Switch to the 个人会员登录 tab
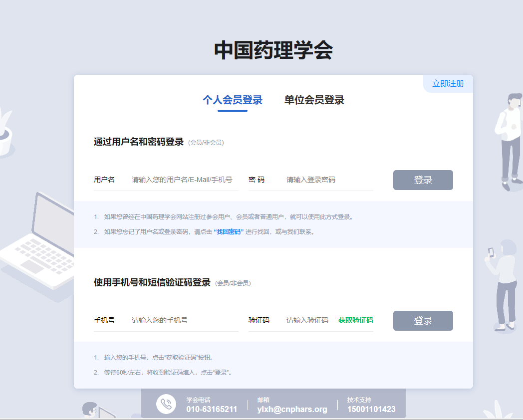Image resolution: width=523 pixels, height=420 pixels. pos(233,100)
